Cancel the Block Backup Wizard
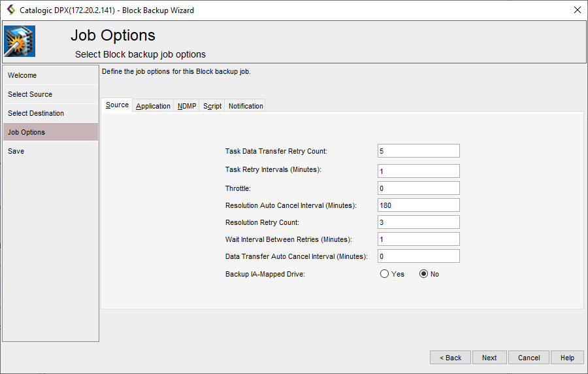Image resolution: width=588 pixels, height=374 pixels. pyautogui.click(x=529, y=358)
